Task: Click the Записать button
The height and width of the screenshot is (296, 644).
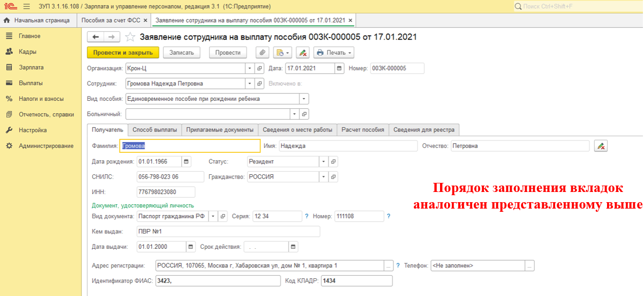Action: [x=181, y=53]
